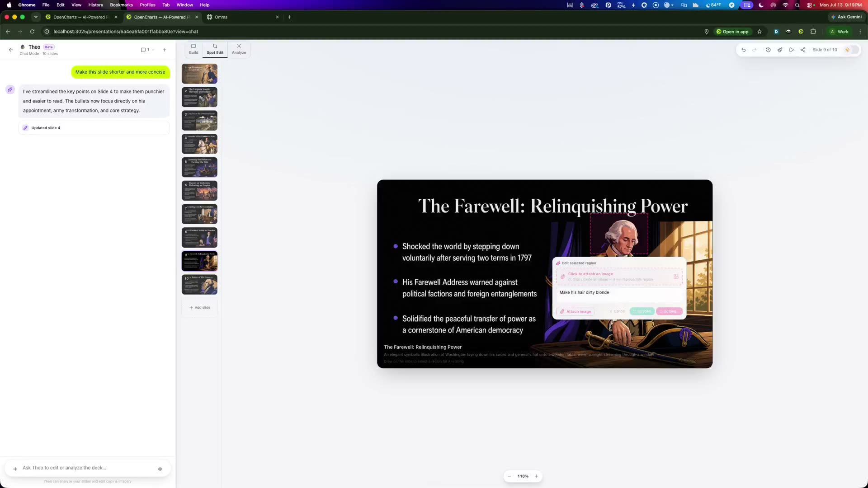Click the address bar URL
The width and height of the screenshot is (868, 488).
126,32
